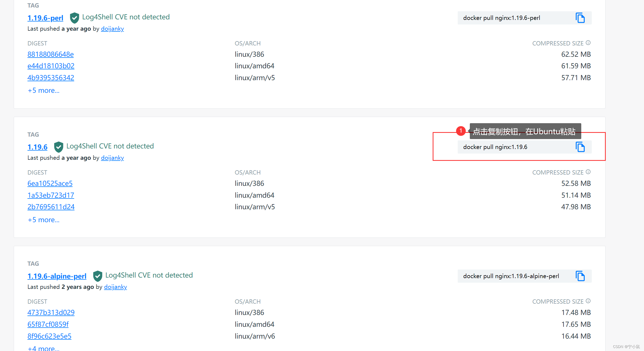
Task: Click linux/amd64 in the 1.19.6 card
Action: [x=254, y=195]
